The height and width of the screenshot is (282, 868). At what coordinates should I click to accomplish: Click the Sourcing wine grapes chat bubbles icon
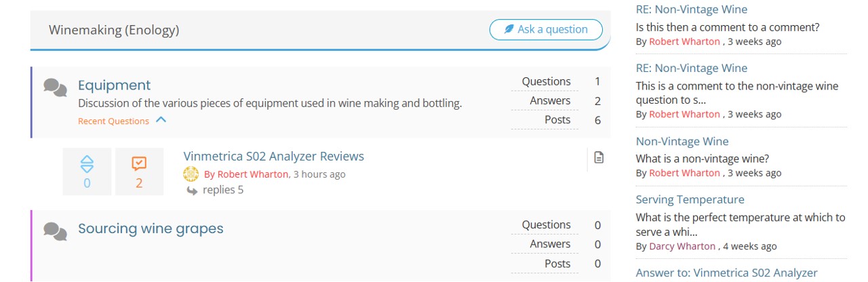pyautogui.click(x=55, y=231)
